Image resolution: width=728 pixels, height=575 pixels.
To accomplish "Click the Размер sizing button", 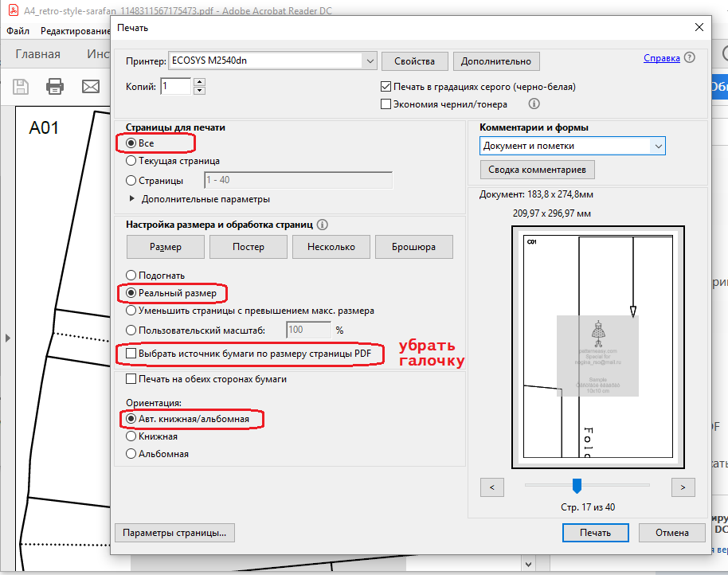I will pyautogui.click(x=166, y=247).
